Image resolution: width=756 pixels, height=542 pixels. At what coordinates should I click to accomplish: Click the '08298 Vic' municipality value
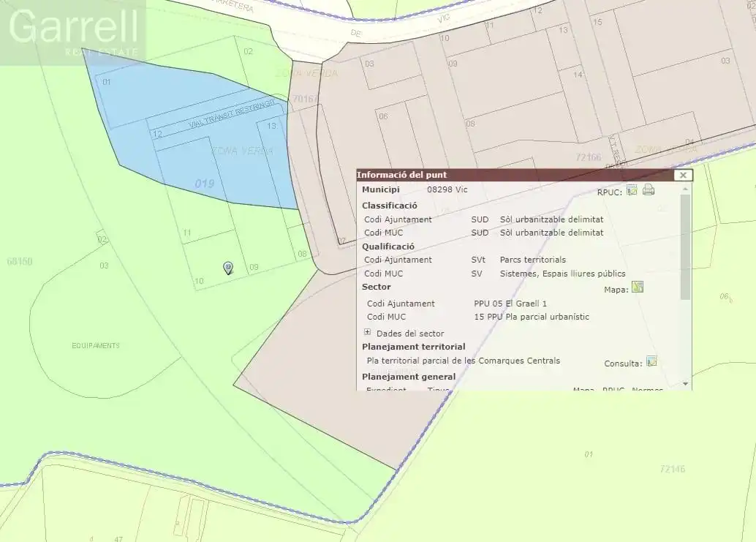coord(447,189)
